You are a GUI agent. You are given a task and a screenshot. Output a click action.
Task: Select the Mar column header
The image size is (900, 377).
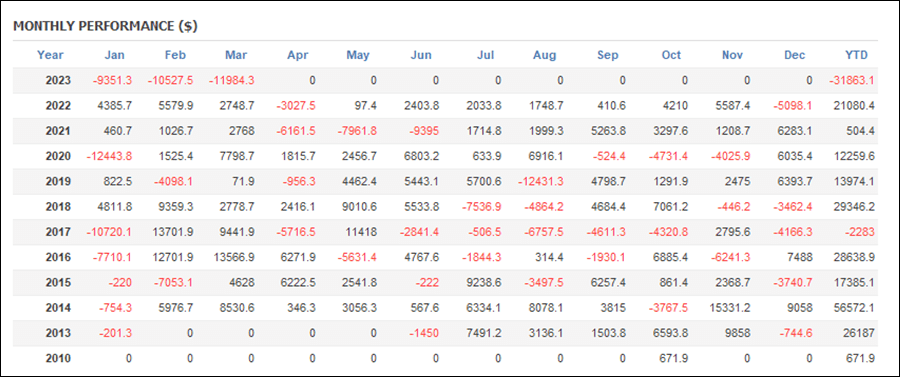tap(236, 55)
